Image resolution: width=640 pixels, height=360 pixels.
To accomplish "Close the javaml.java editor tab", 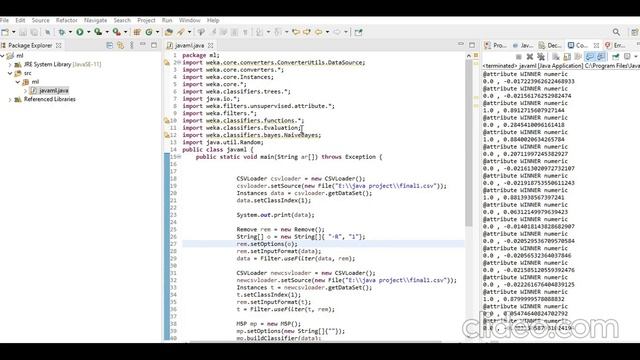I will click(x=211, y=45).
